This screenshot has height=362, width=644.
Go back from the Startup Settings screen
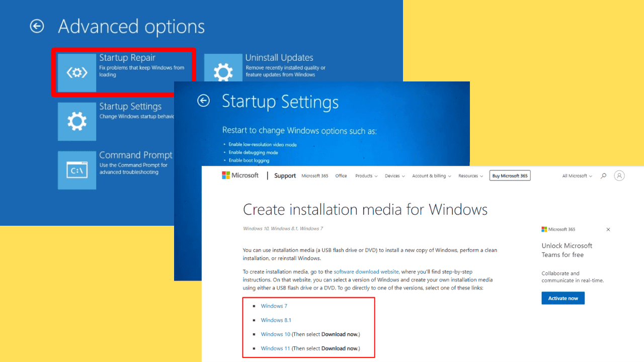[203, 101]
